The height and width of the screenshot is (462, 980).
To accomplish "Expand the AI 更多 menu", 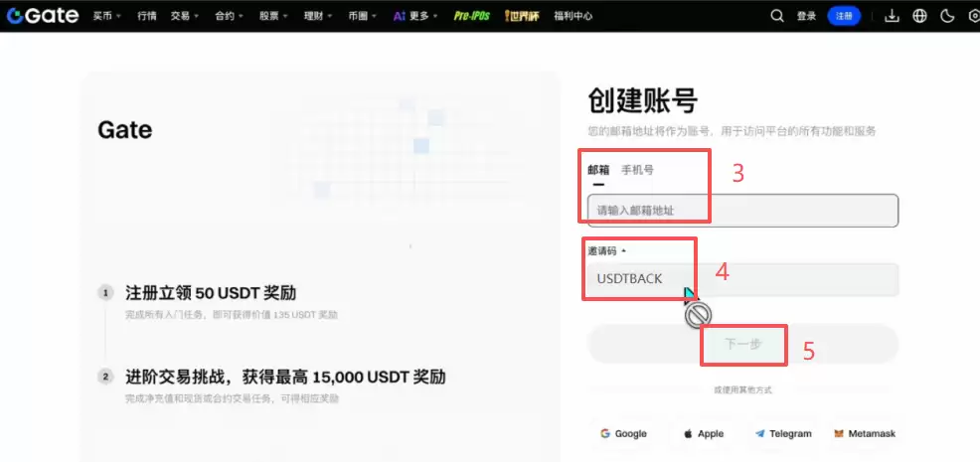I will pos(415,16).
